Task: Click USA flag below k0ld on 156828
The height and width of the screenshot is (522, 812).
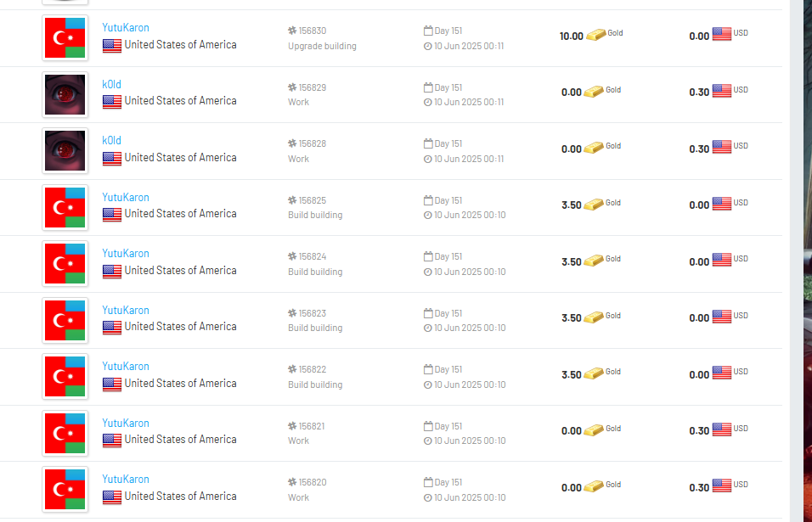Action: pos(112,159)
